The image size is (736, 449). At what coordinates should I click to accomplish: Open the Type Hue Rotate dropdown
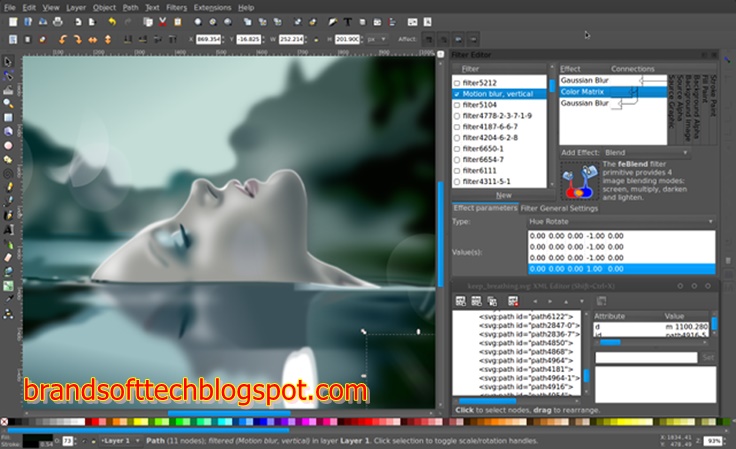621,221
